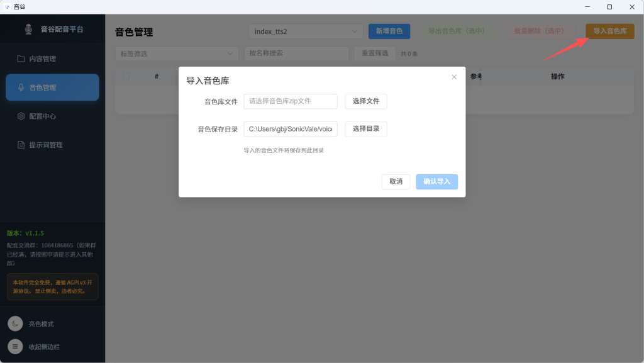The height and width of the screenshot is (363, 644).
Task: Close the 导入音色库 dialog with X
Action: coord(454,77)
